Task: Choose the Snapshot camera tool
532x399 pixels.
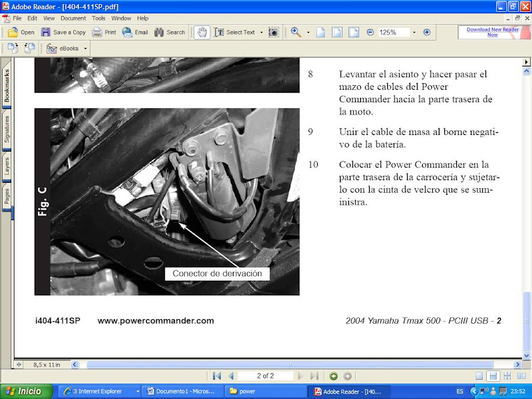Action: (x=273, y=32)
